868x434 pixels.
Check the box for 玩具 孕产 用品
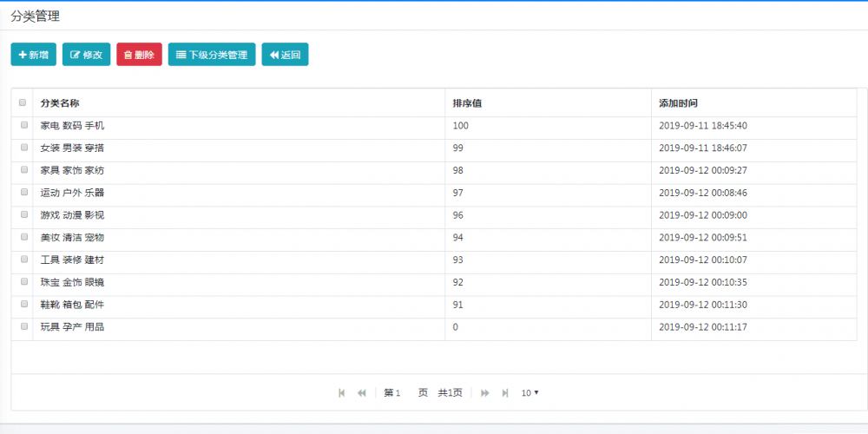(24, 326)
